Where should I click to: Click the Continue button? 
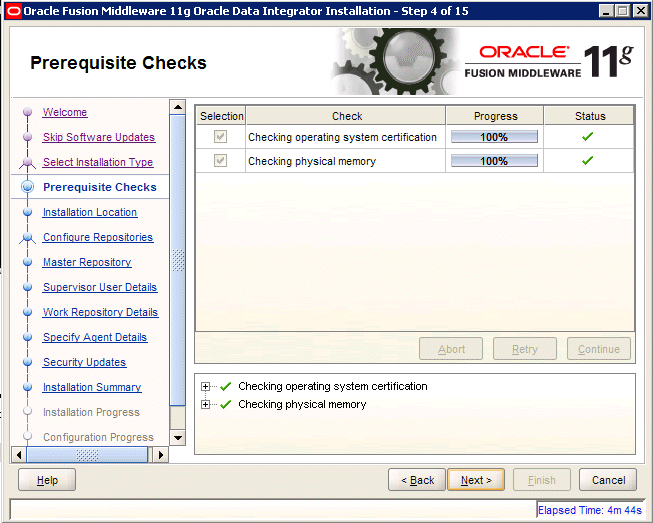click(598, 349)
